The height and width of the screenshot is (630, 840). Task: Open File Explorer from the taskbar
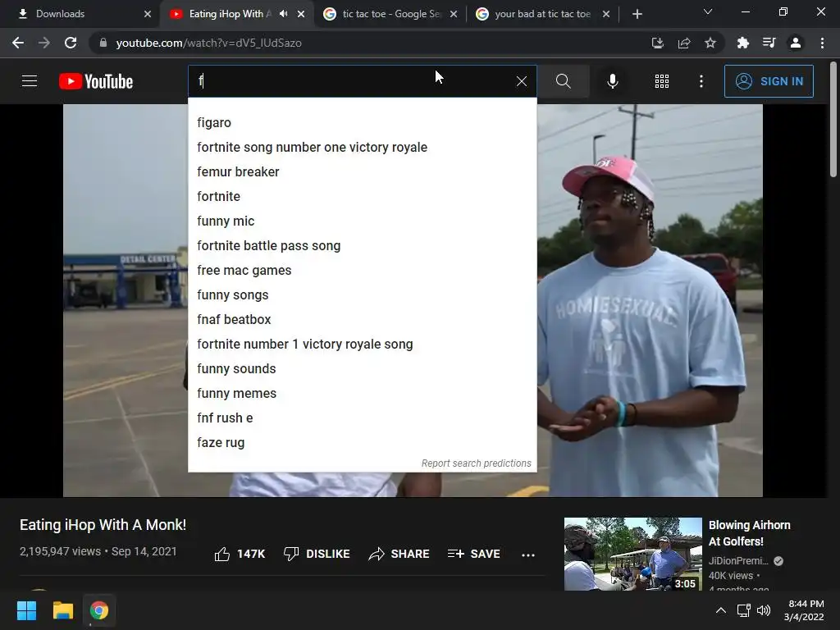pyautogui.click(x=62, y=610)
